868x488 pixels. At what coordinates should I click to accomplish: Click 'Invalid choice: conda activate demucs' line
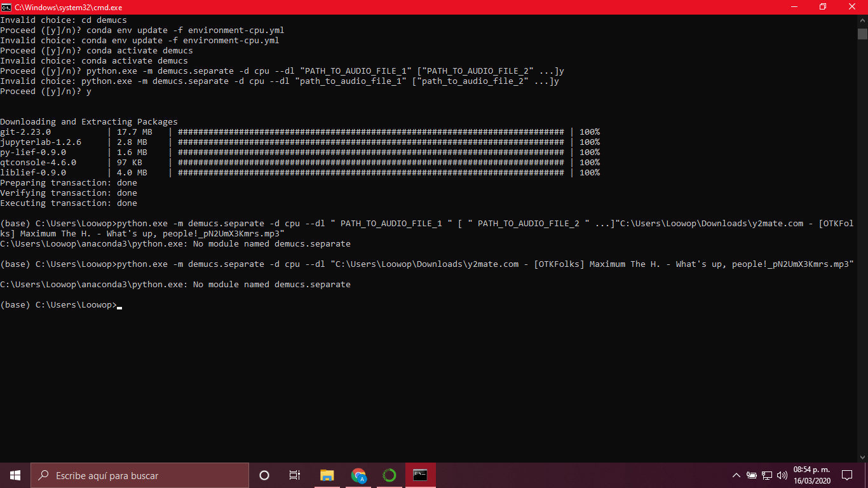coord(94,61)
